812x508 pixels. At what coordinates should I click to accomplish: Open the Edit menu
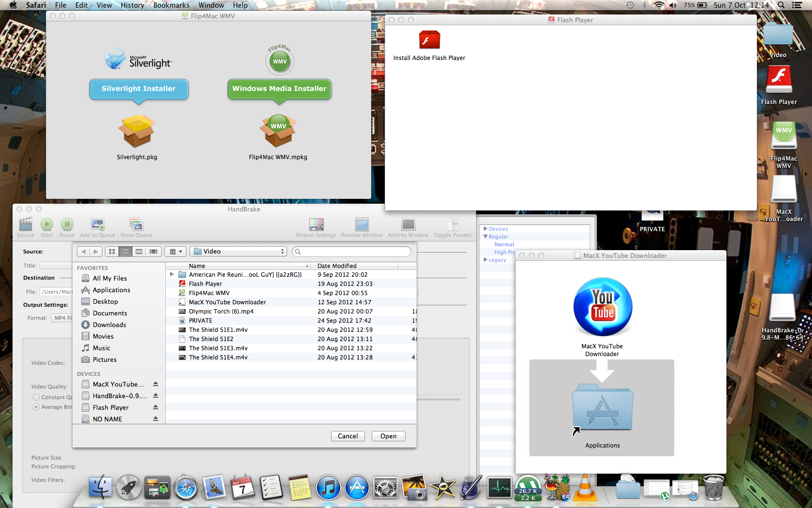pyautogui.click(x=82, y=5)
